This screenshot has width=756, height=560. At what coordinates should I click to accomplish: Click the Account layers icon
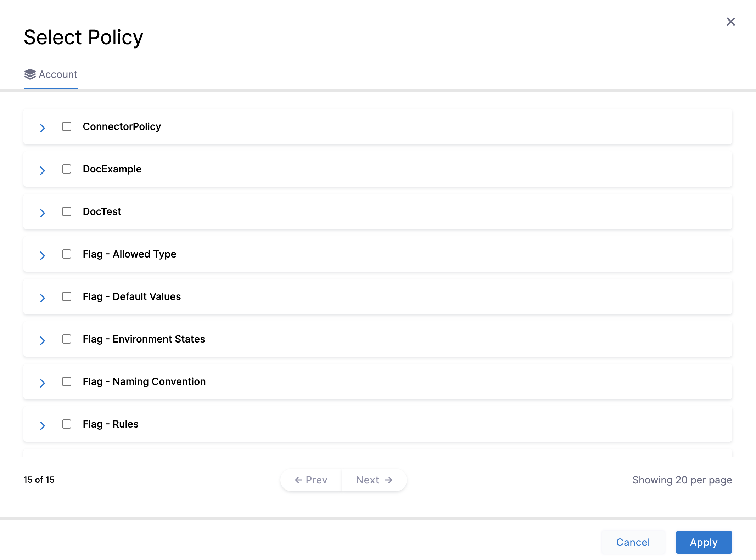[30, 74]
